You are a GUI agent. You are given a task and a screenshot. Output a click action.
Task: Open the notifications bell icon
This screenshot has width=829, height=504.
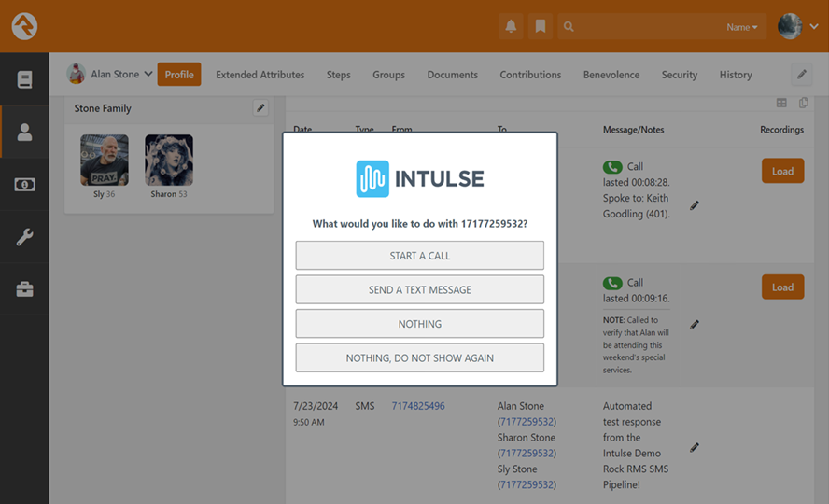pos(511,26)
